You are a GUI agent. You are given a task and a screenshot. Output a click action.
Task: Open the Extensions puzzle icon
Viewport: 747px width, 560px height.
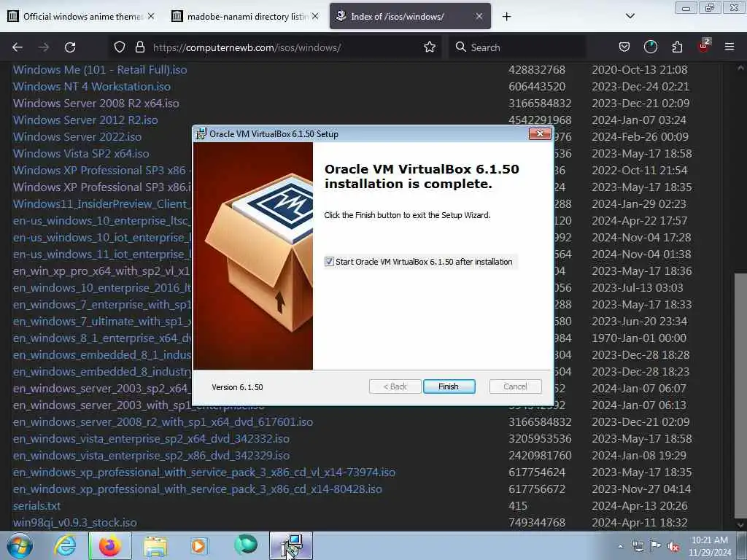coord(677,47)
